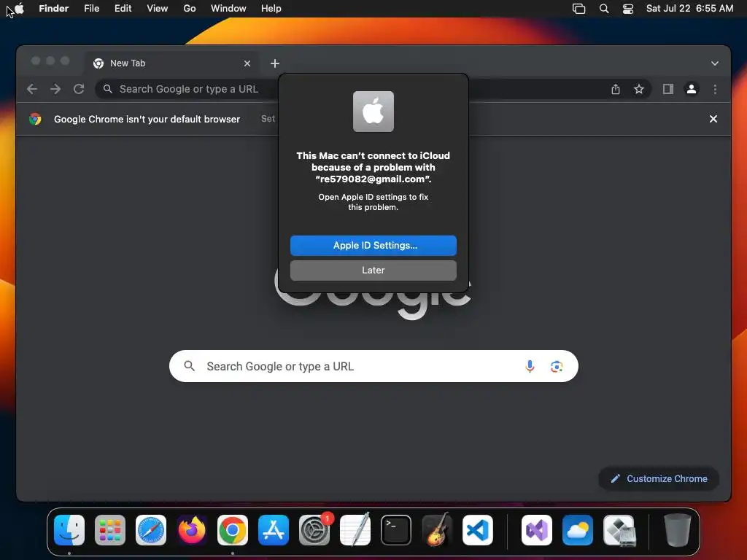Click the Customize Chrome button
Viewport: 747px width, 560px height.
[659, 478]
